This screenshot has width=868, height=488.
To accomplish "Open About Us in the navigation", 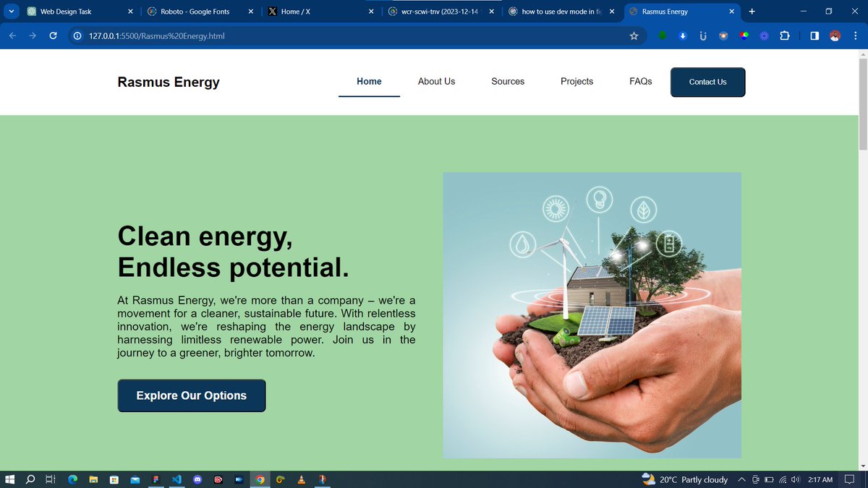I will tap(436, 82).
